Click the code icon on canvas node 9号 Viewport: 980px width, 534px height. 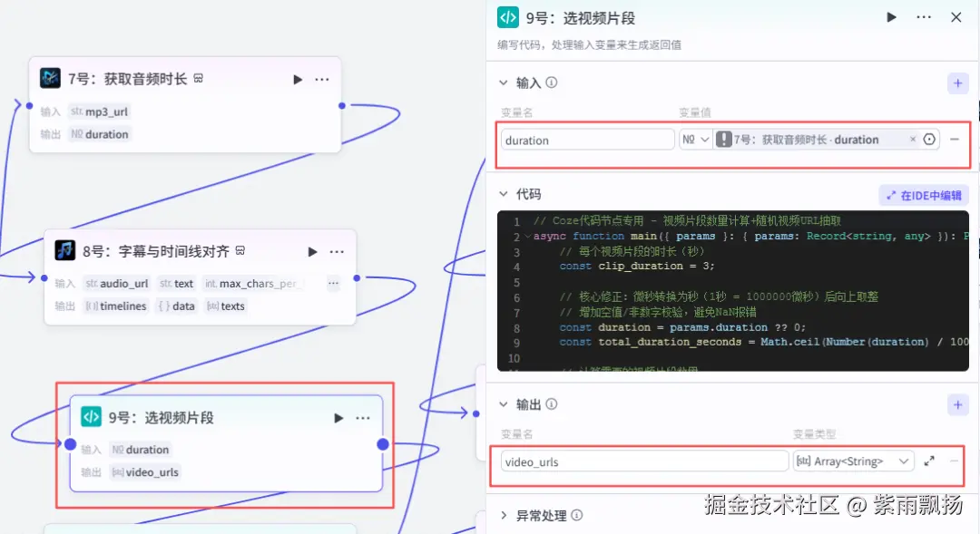point(92,416)
